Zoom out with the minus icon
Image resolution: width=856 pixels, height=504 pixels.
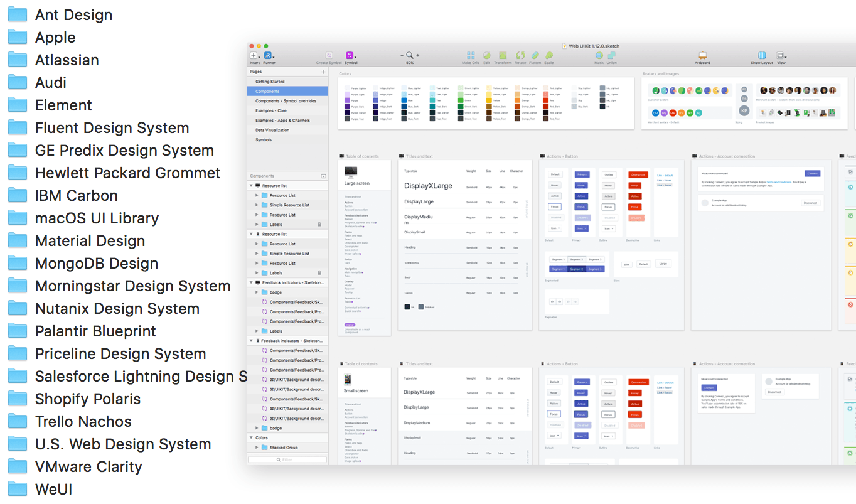(402, 56)
